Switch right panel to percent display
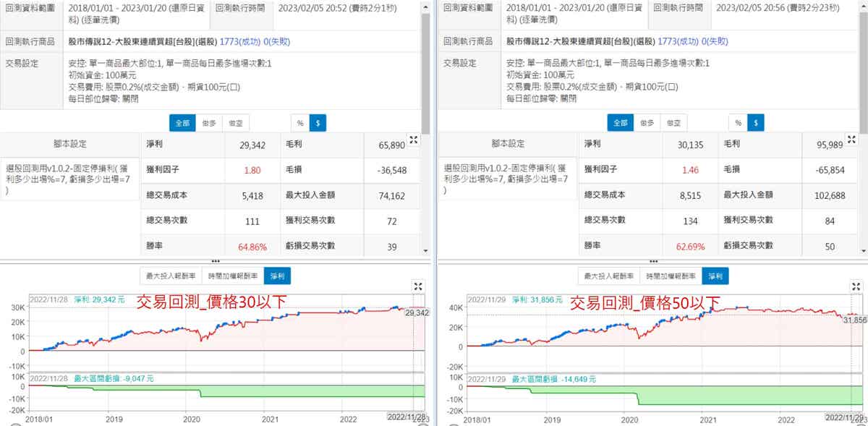The height and width of the screenshot is (426, 868). coord(739,123)
